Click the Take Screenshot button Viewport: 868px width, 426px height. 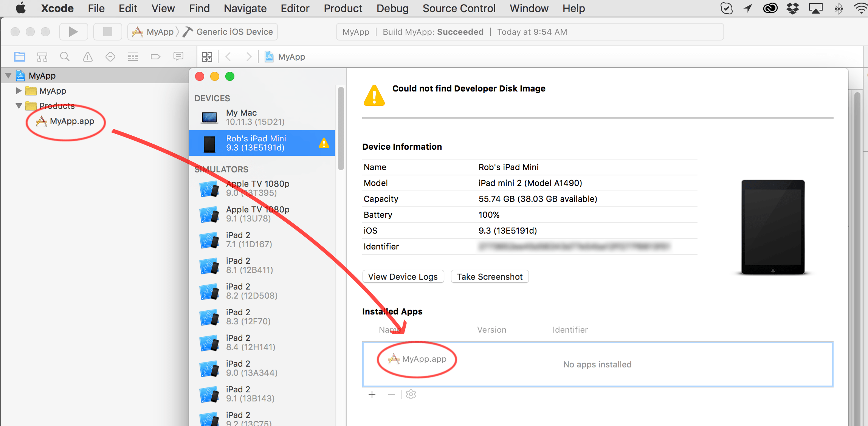coord(489,277)
